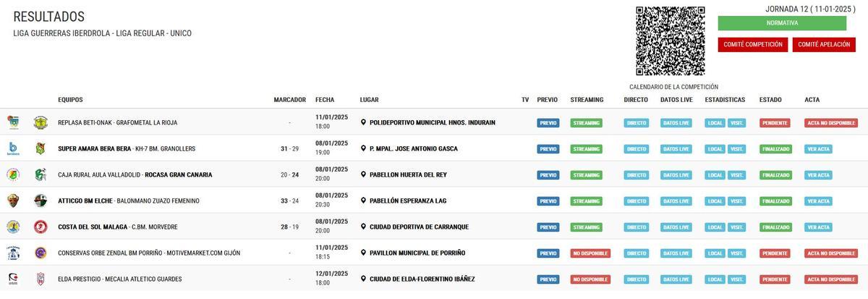The width and height of the screenshot is (868, 299).
Task: Open Datos Live for Atticgo BM Elche match
Action: tap(677, 201)
